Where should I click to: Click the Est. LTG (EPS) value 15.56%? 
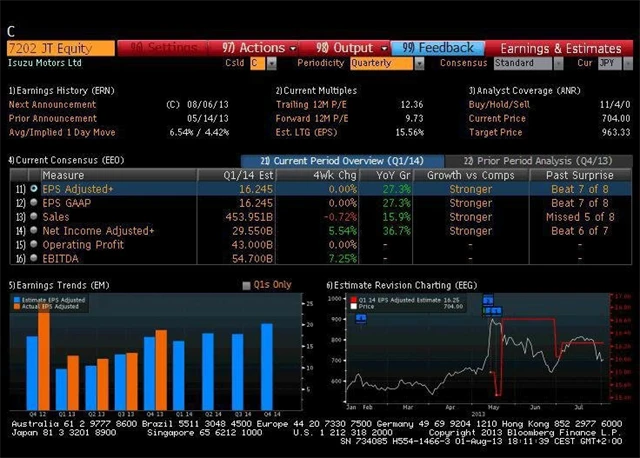coord(410,132)
